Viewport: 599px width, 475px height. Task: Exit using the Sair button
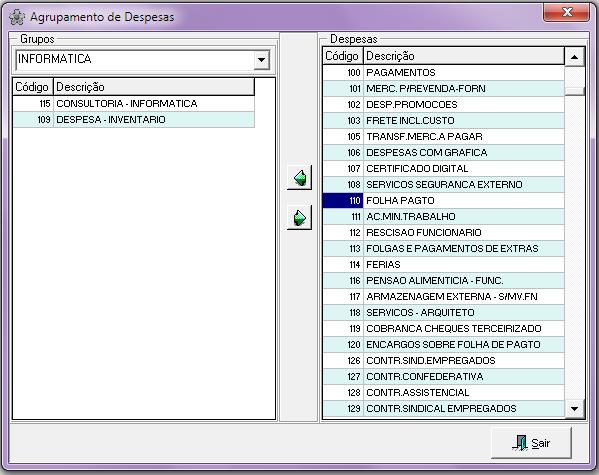point(531,443)
